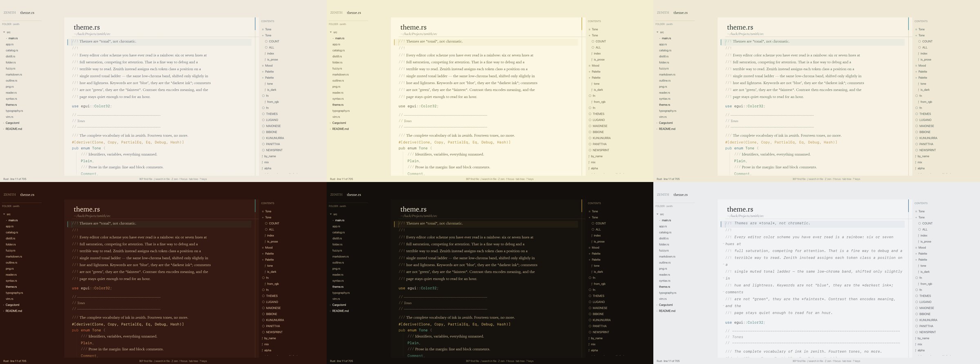Viewport: 980px width, 364px height.
Task: Open catalog.rs in top-middle yellow window's file tree
Action: coord(339,51)
